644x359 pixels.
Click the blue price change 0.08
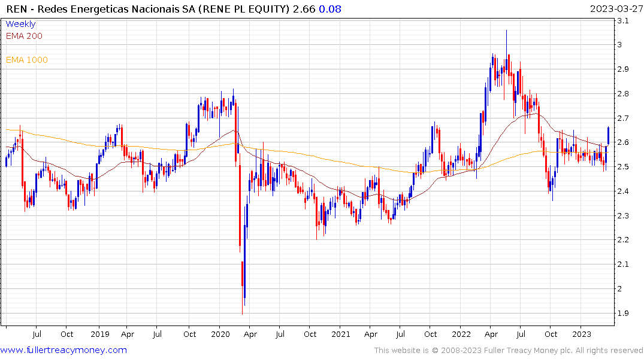(330, 9)
